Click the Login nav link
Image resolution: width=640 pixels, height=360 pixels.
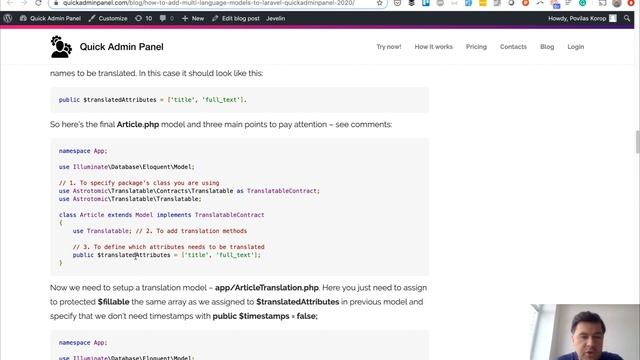tap(576, 47)
